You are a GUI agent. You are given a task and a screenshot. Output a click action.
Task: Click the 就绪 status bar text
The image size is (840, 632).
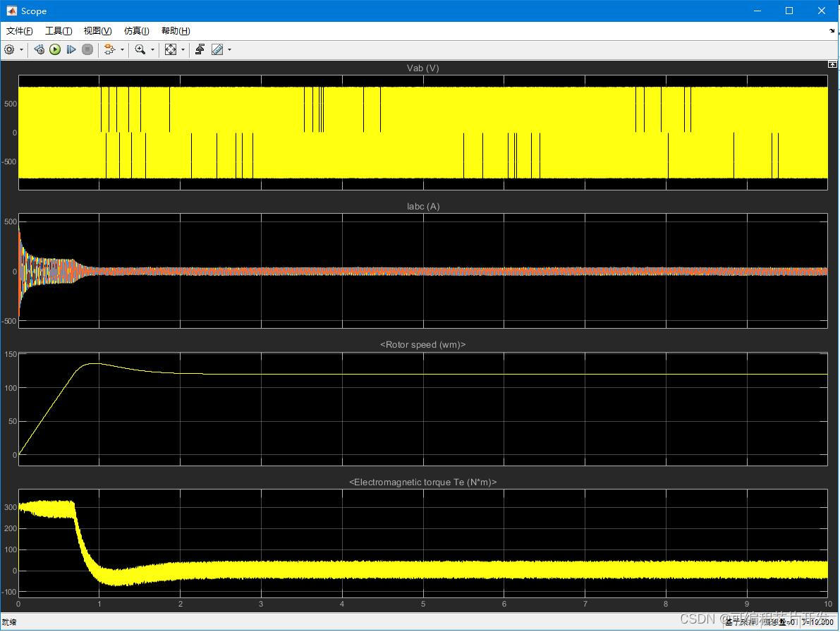pyautogui.click(x=9, y=622)
